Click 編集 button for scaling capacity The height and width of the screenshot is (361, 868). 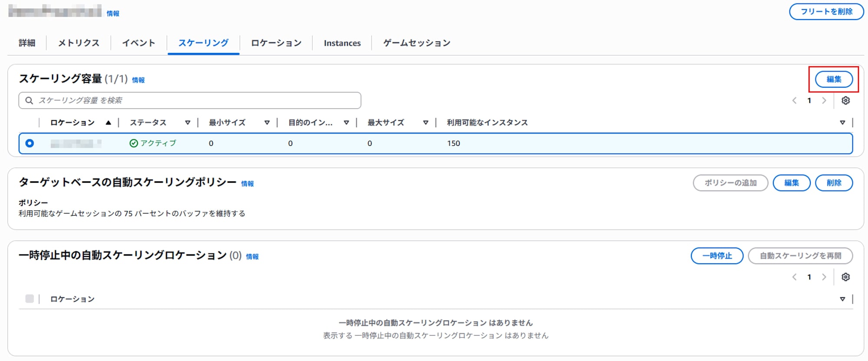[x=833, y=79]
